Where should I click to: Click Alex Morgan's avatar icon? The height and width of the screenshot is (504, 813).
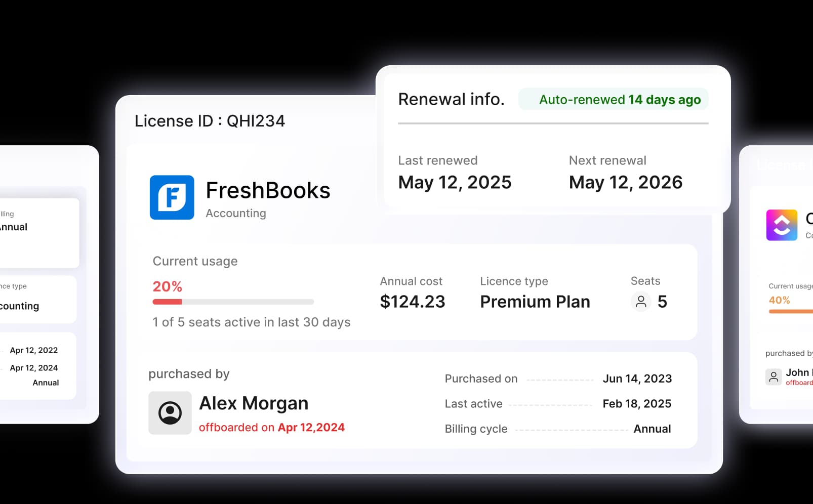170,413
